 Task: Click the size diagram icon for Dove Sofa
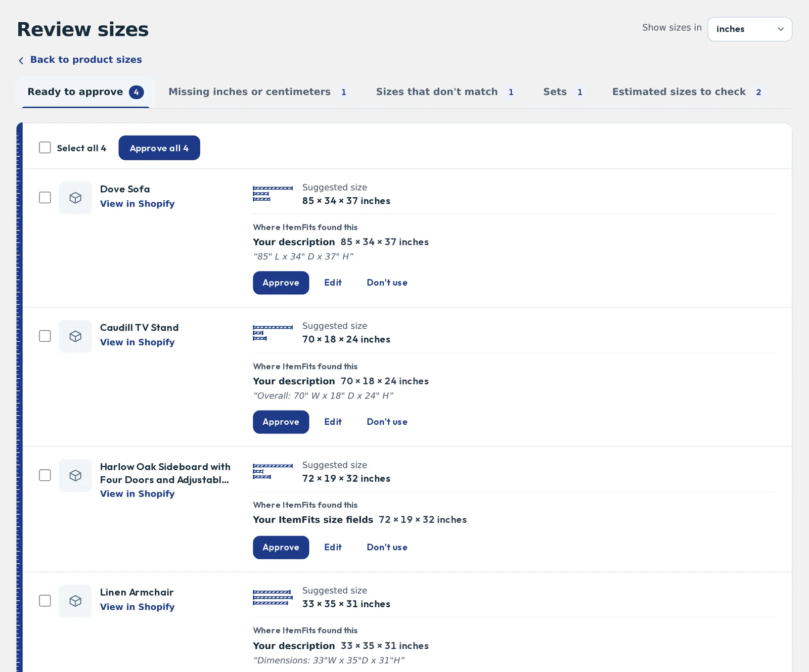(x=273, y=194)
